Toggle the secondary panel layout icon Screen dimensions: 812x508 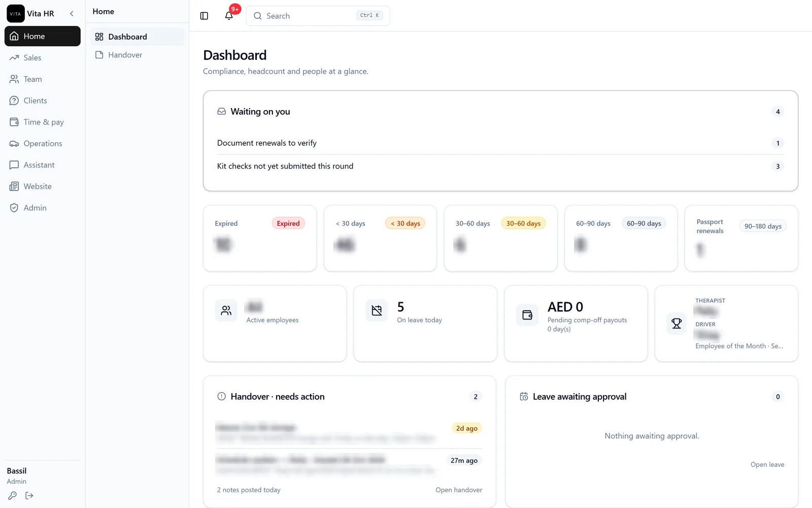(x=204, y=16)
